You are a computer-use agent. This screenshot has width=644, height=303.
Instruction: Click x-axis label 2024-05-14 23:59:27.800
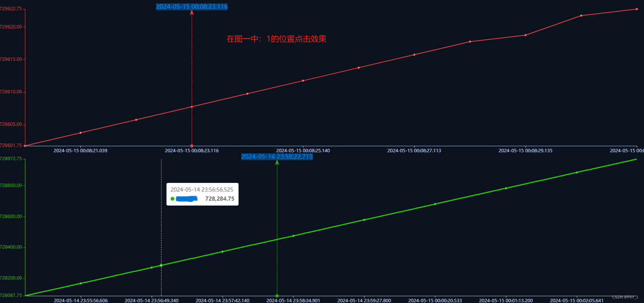point(364,301)
